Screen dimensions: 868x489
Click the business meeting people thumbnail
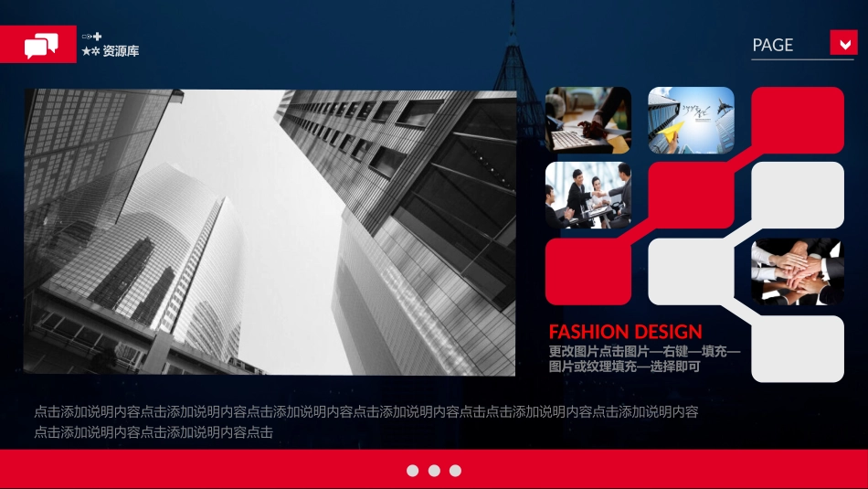[x=587, y=195]
